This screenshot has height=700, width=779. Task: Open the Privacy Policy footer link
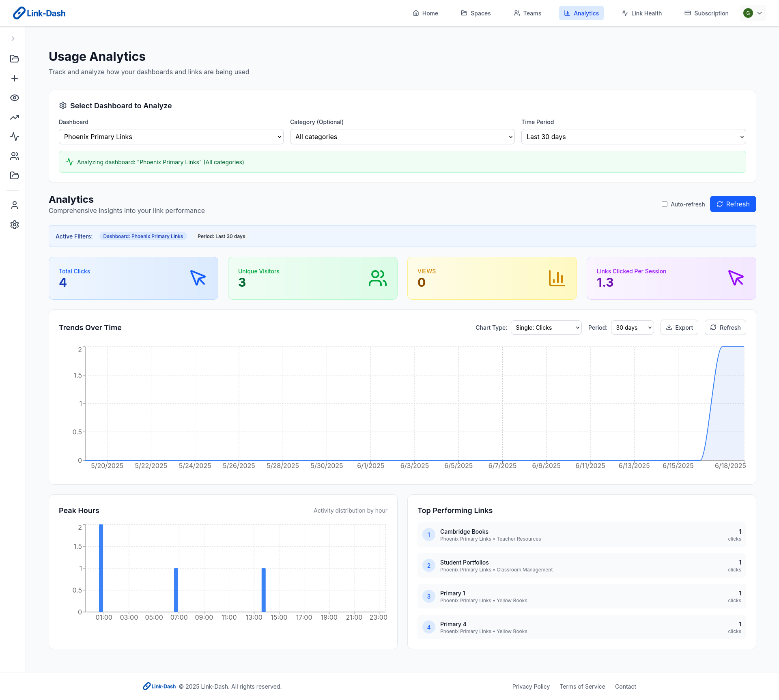pyautogui.click(x=531, y=686)
